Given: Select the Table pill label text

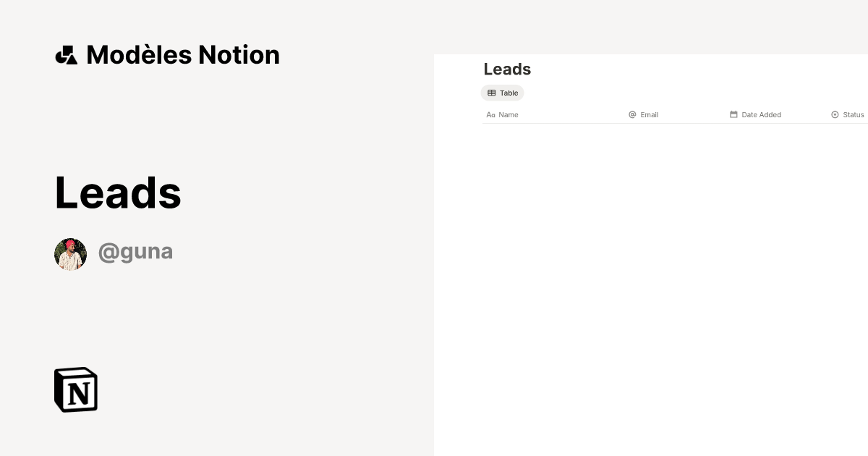Looking at the screenshot, I should (x=509, y=93).
